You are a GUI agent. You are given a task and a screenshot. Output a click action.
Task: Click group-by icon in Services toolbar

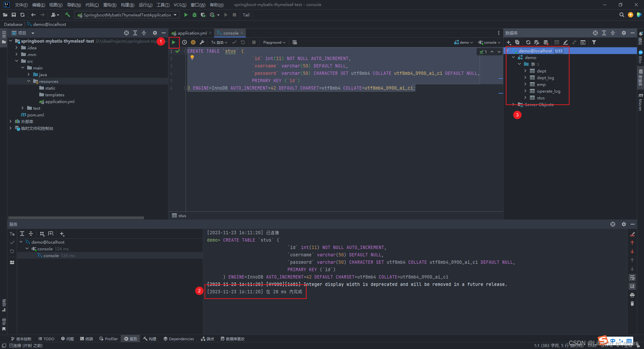[x=42, y=234]
